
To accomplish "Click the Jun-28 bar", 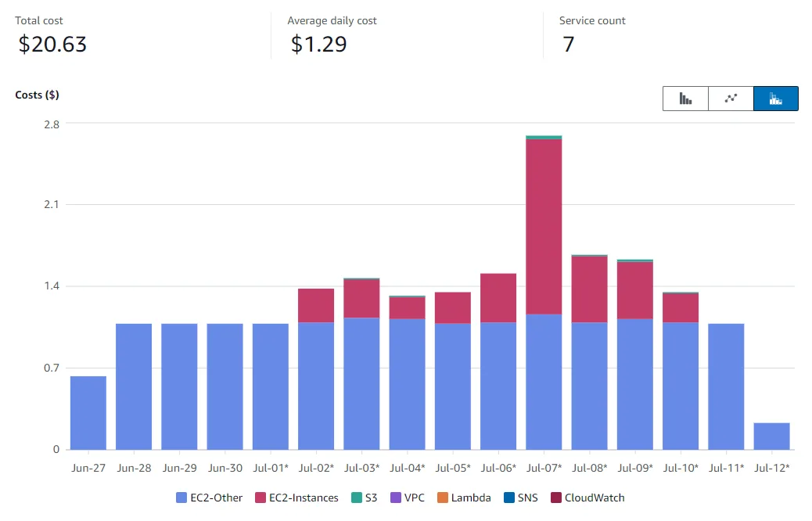I will 134,386.
